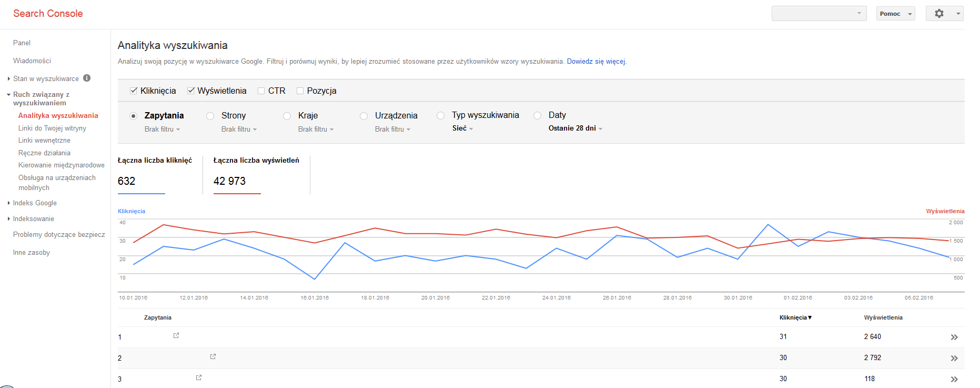This screenshot has height=388, width=980.
Task: Sort table by Kliknięcia column header
Action: click(x=795, y=317)
